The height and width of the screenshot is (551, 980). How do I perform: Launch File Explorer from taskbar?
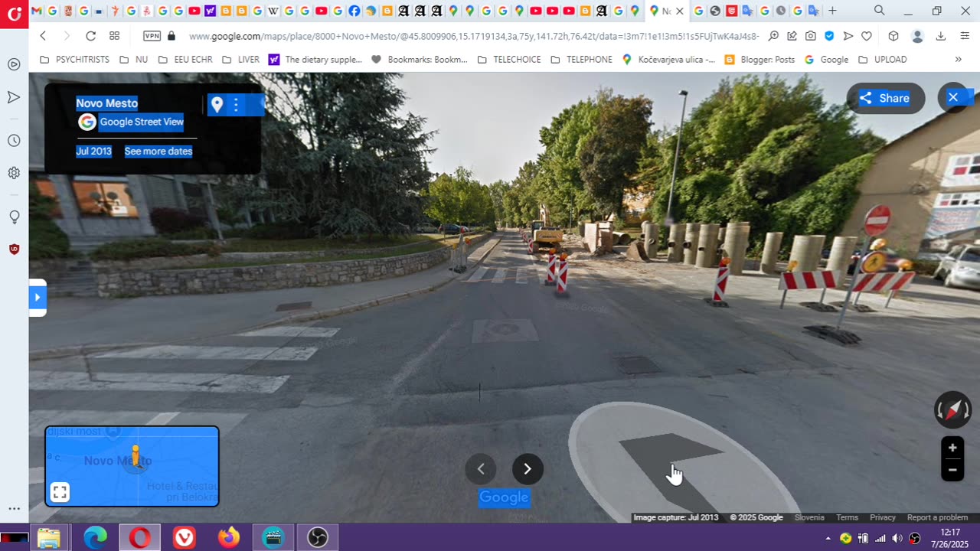48,538
